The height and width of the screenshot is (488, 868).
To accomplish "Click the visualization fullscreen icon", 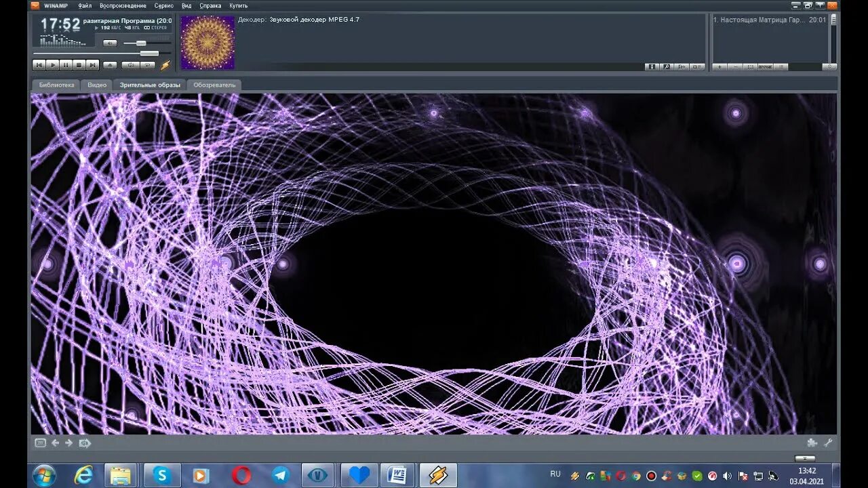I will pos(40,443).
